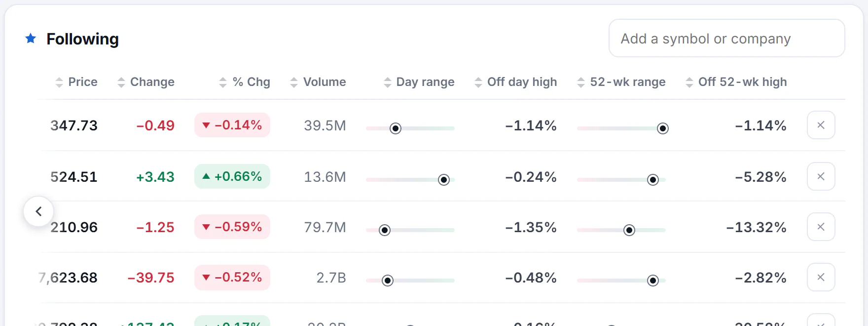The height and width of the screenshot is (326, 868).
Task: Sort by 52-wk range column
Action: coord(621,82)
